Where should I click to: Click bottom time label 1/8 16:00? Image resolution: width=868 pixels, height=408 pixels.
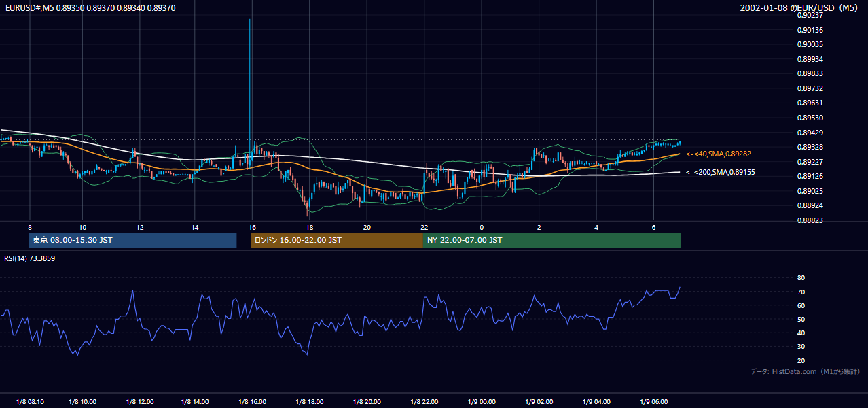coord(252,401)
